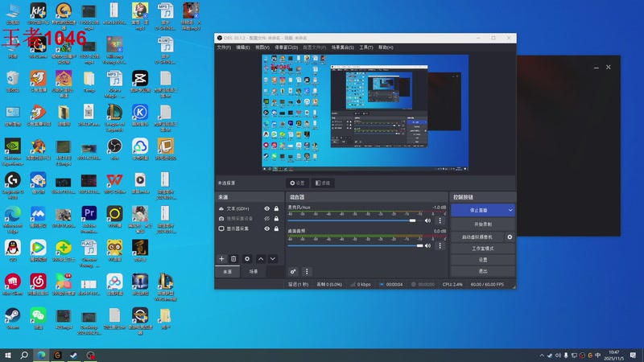Viewport: 644px width, 362px height.
Task: Toggle visibility of 显示器采集 source
Action: 267,228
